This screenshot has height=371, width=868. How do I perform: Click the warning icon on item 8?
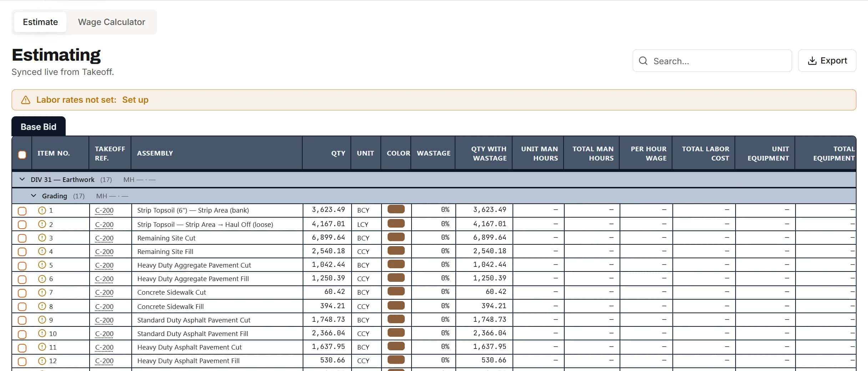[42, 306]
